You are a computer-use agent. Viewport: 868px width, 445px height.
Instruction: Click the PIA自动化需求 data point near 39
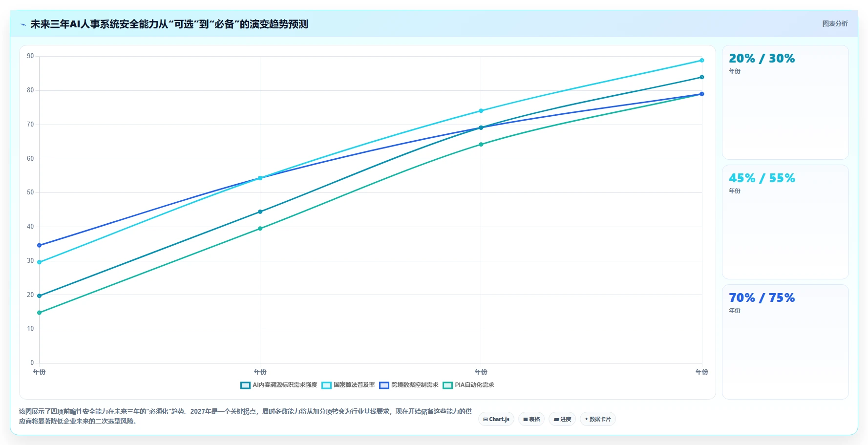[260, 229]
